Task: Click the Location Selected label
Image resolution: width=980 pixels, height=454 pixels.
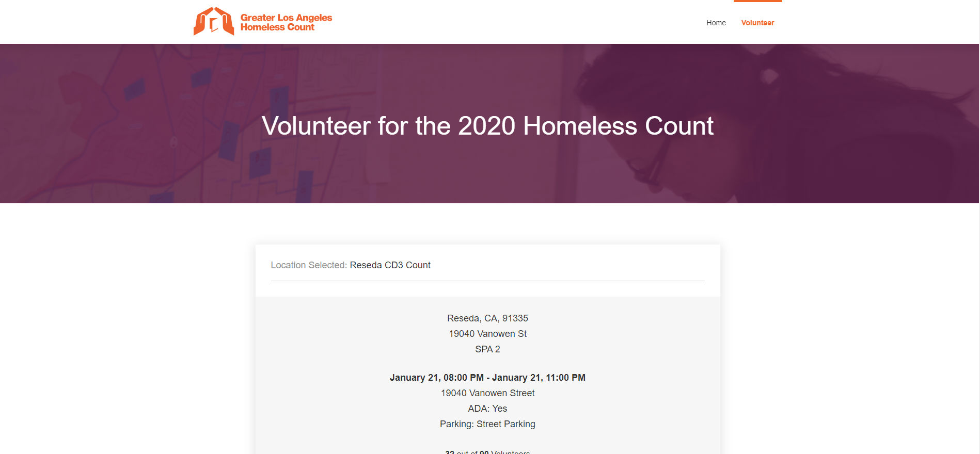Action: tap(309, 265)
